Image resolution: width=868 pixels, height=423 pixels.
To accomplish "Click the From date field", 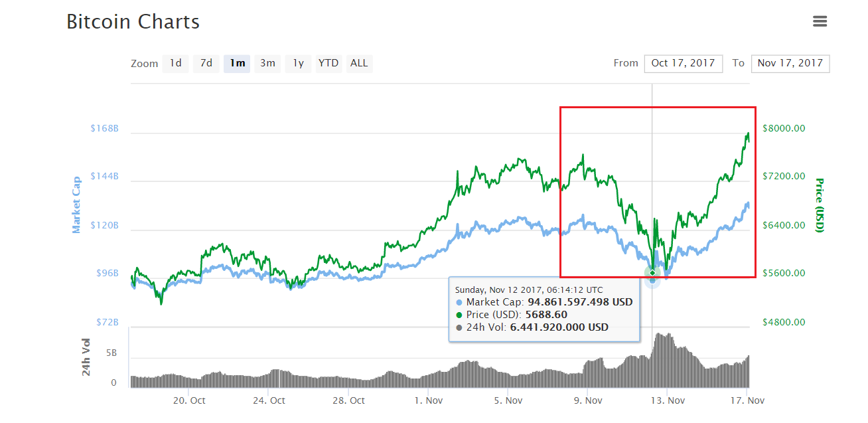I will (x=683, y=63).
